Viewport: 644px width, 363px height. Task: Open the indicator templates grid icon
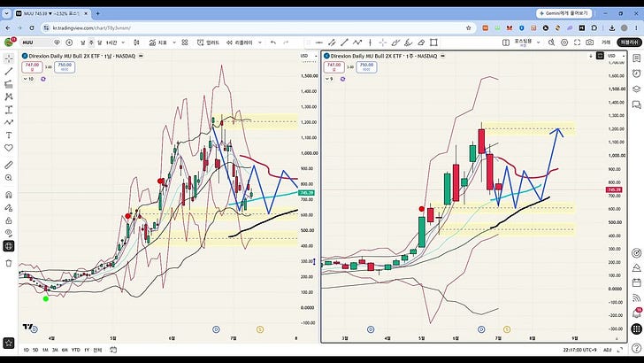[185, 42]
